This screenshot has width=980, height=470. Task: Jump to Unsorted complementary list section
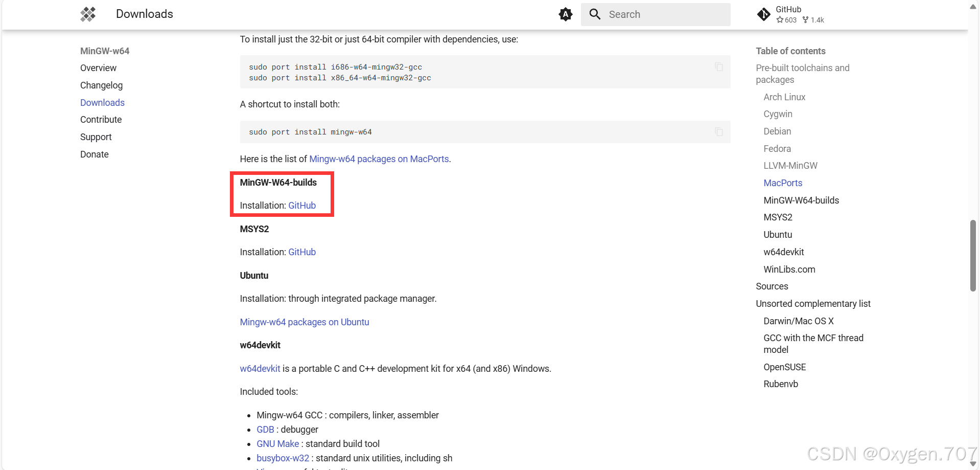point(813,304)
